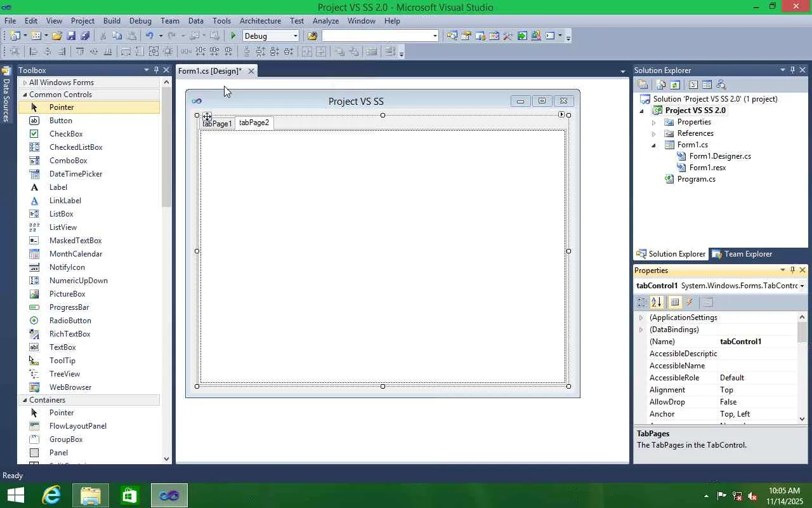Screen dimensions: 812x508
Task: Select Form1.Designer.cs in Solution Explorer
Action: pos(720,156)
